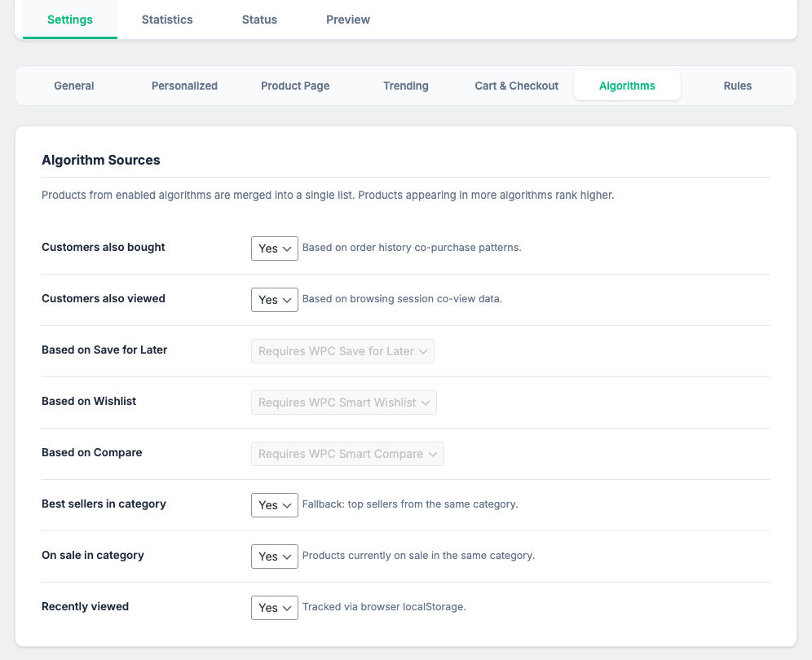The width and height of the screenshot is (812, 660).
Task: Open the Personalized sub-tab
Action: [184, 86]
